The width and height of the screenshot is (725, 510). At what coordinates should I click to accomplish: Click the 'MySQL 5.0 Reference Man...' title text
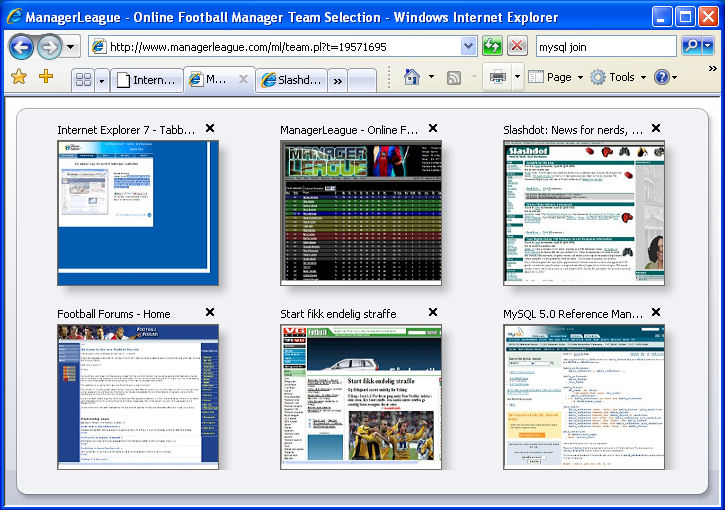pos(573,314)
